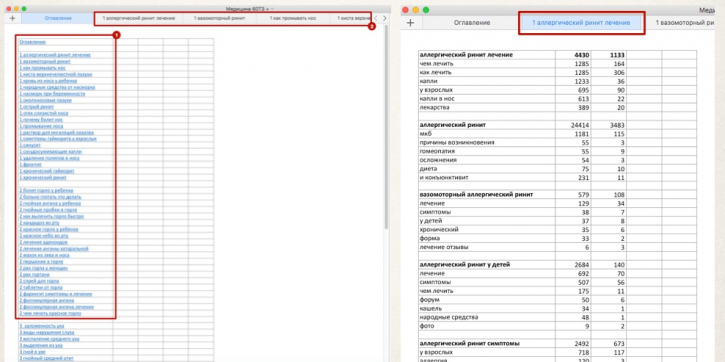Open the '1 сосудосуживающие капли' link
This screenshot has width=725, height=362.
tap(50, 152)
